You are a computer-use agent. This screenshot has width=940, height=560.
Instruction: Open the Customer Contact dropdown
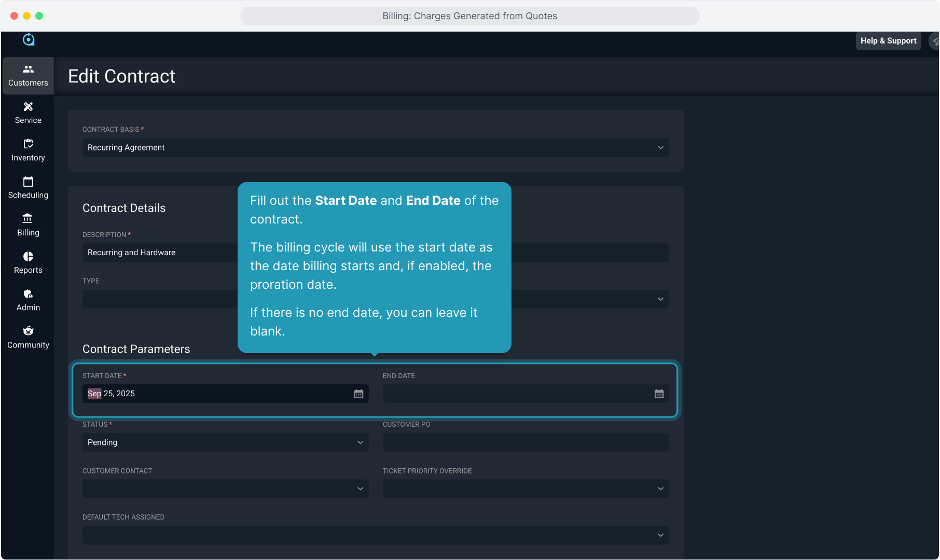(225, 489)
